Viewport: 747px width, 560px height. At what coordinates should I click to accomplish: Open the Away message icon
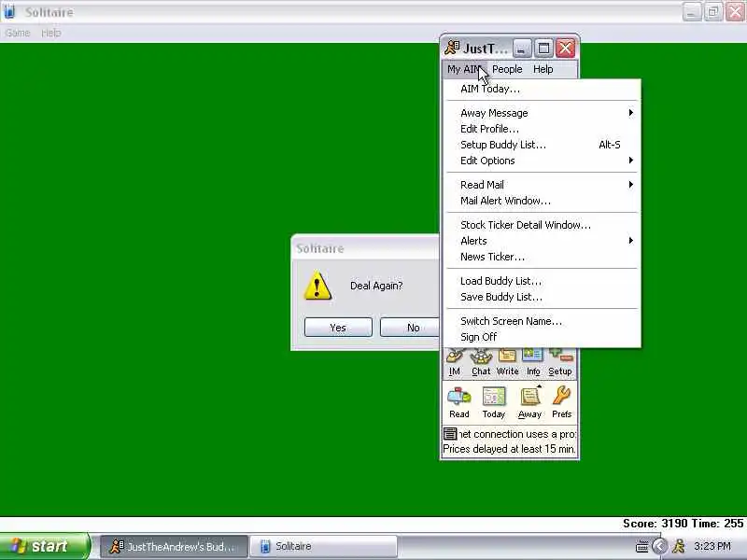(529, 402)
